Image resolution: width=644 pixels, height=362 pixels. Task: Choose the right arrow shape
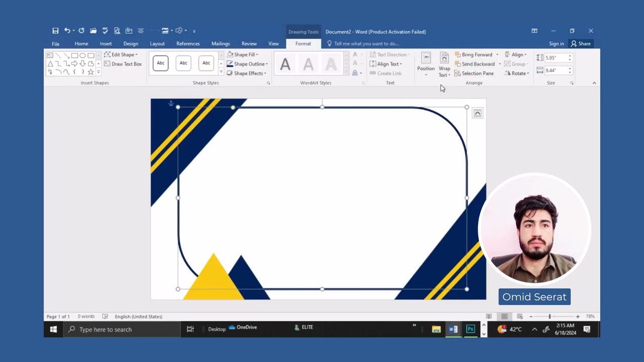[74, 64]
